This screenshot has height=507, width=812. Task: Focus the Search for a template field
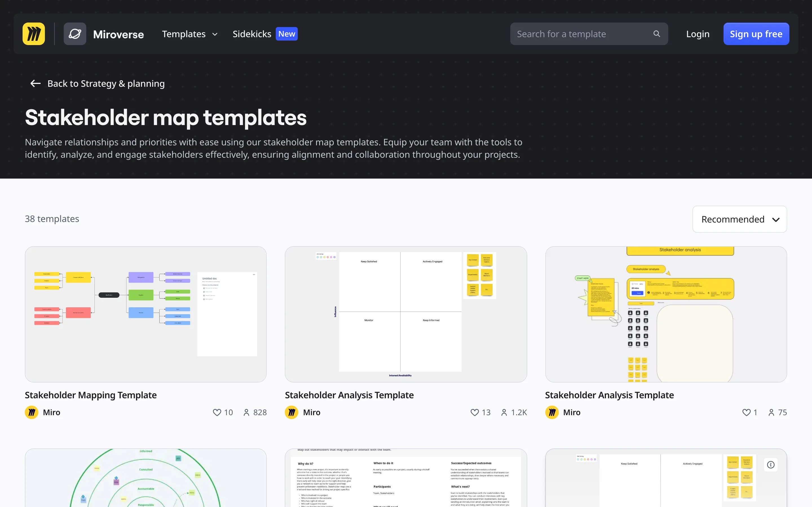589,34
